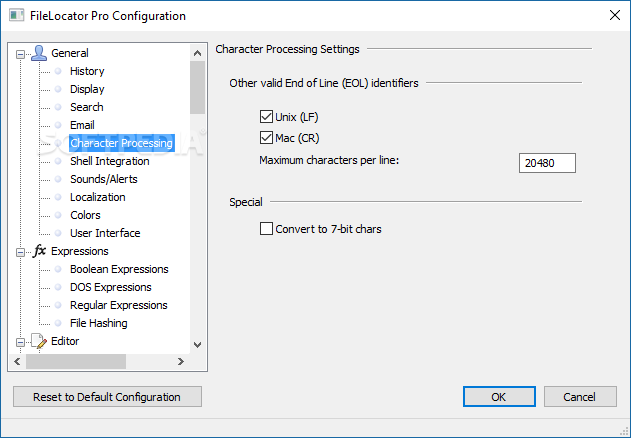The width and height of the screenshot is (631, 438).
Task: Select the Character Processing item
Action: point(122,143)
